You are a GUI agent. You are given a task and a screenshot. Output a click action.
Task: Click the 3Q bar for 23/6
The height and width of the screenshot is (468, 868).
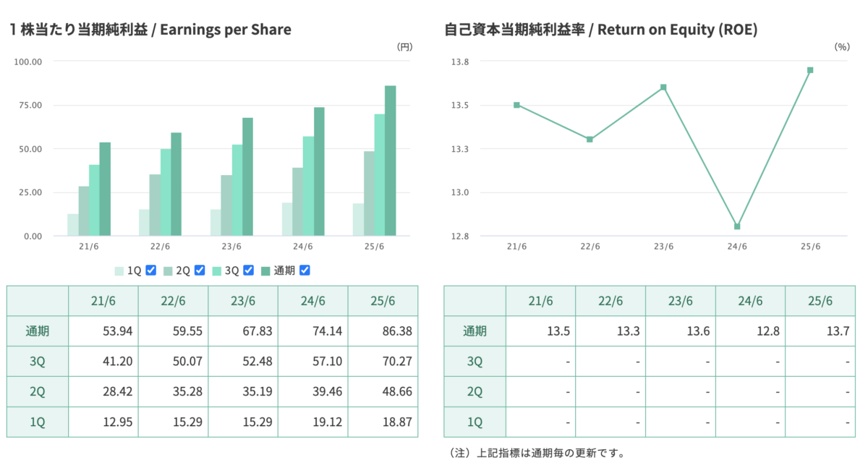point(237,190)
